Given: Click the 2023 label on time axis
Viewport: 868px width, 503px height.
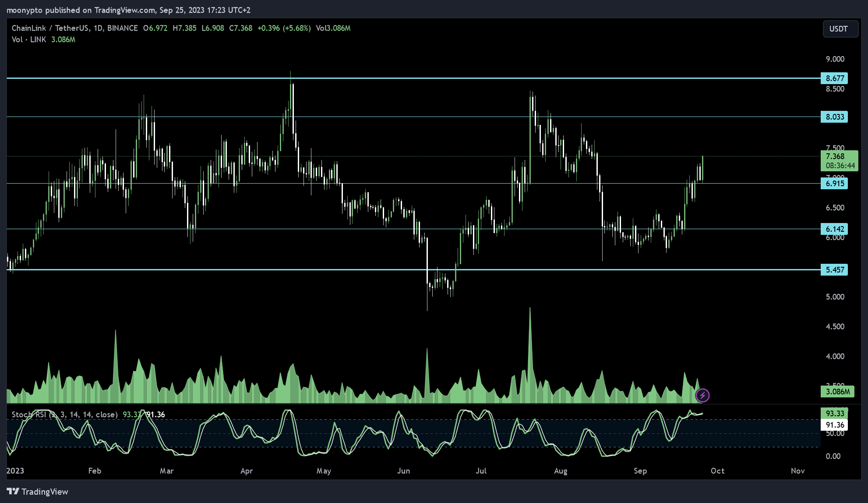Looking at the screenshot, I should pyautogui.click(x=15, y=471).
